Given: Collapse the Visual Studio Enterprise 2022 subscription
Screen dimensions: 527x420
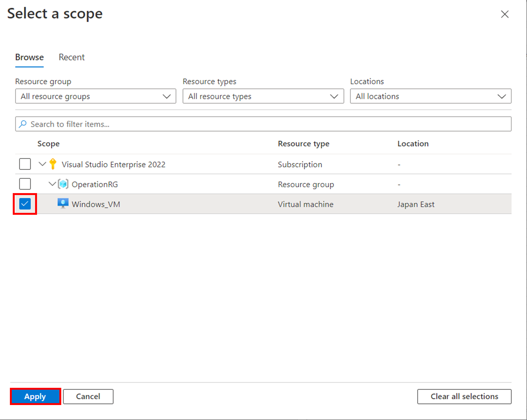Looking at the screenshot, I should (x=42, y=164).
